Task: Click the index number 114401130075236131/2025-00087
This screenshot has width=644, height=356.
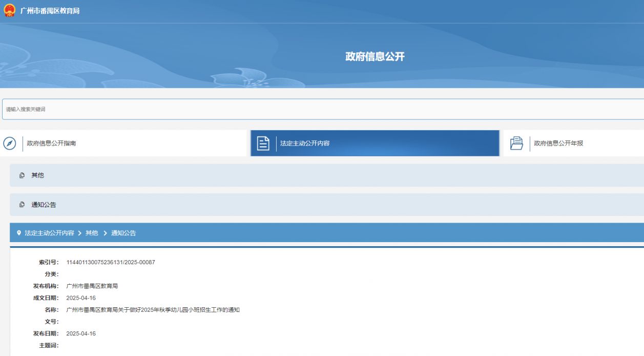Action: point(111,263)
